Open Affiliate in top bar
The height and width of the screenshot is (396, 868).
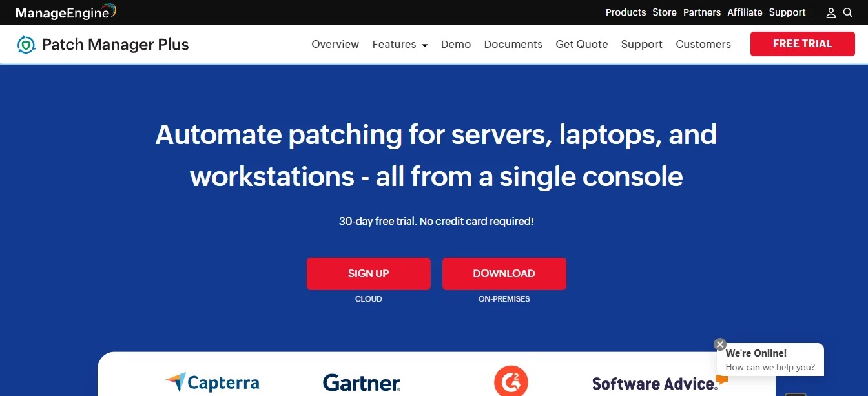[x=745, y=12]
